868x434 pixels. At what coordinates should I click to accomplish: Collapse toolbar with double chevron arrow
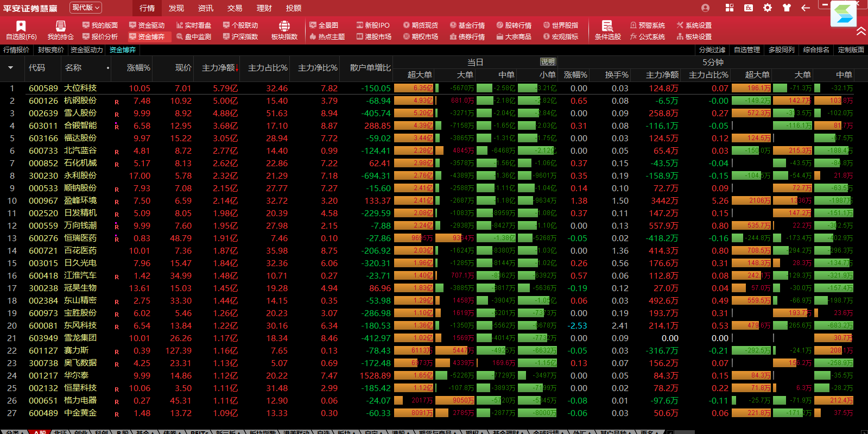coord(860,32)
